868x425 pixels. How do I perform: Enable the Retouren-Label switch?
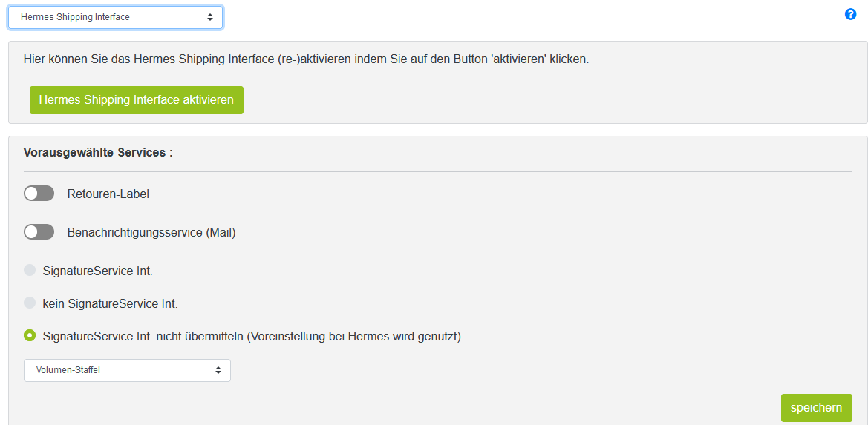(x=39, y=194)
